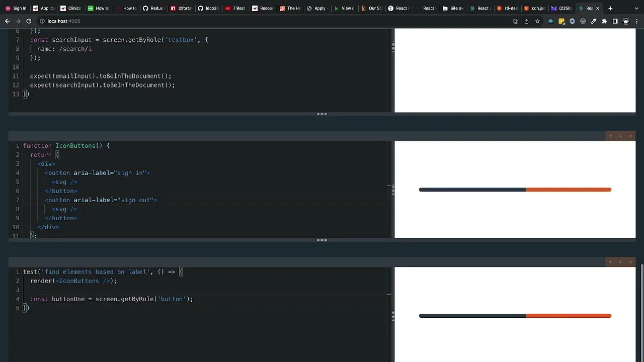644x362 pixels.
Task: Move the 'find elements' test cell down
Action: pyautogui.click(x=620, y=262)
